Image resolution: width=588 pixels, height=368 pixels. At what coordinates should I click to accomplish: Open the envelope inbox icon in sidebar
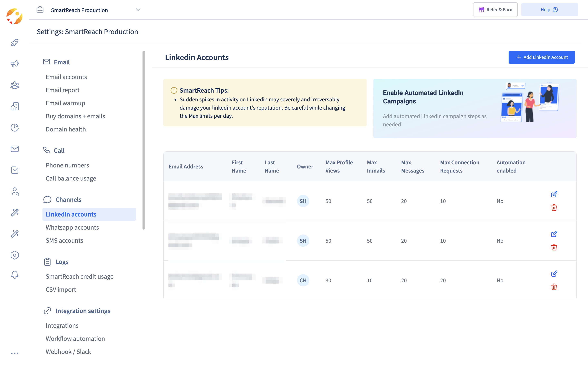(14, 149)
